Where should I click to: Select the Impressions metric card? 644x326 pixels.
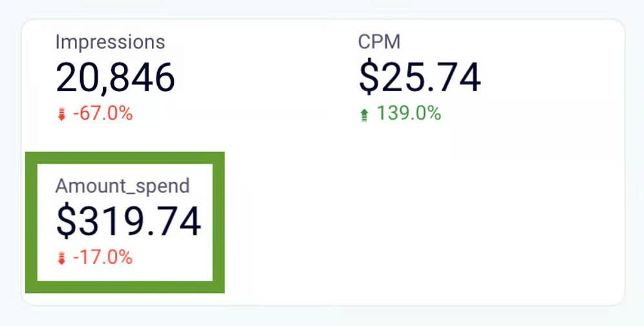(x=115, y=78)
